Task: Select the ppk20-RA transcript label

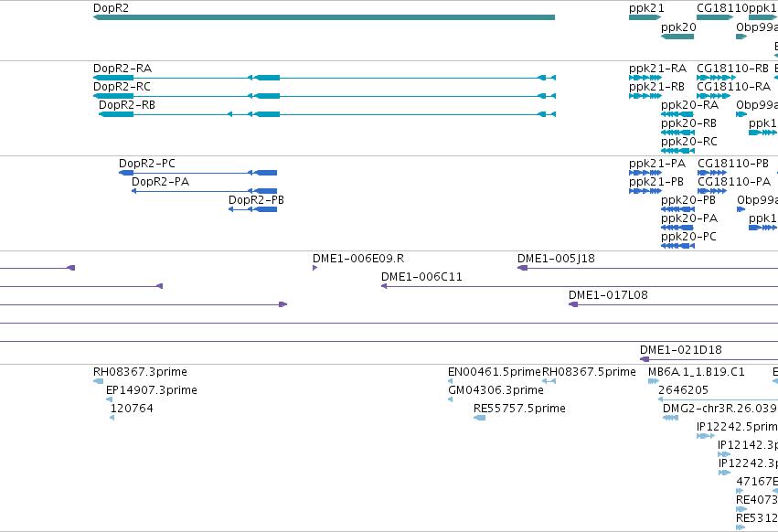Action: (x=689, y=105)
